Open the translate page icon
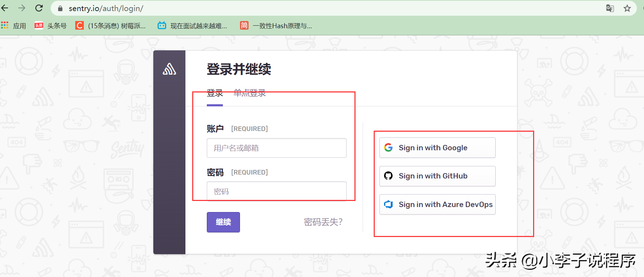644x277 pixels. tap(610, 8)
